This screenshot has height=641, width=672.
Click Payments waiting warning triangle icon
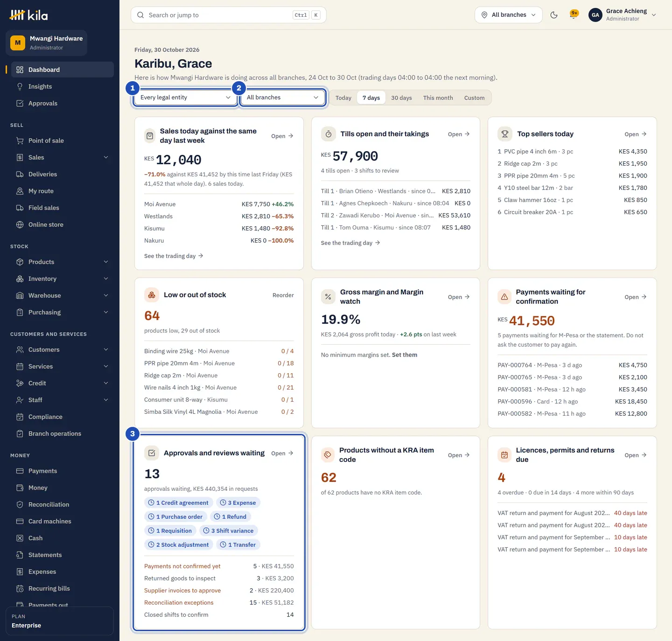click(504, 297)
